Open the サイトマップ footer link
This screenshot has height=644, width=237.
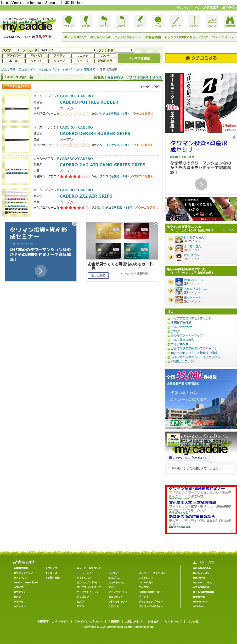(x=173, y=622)
